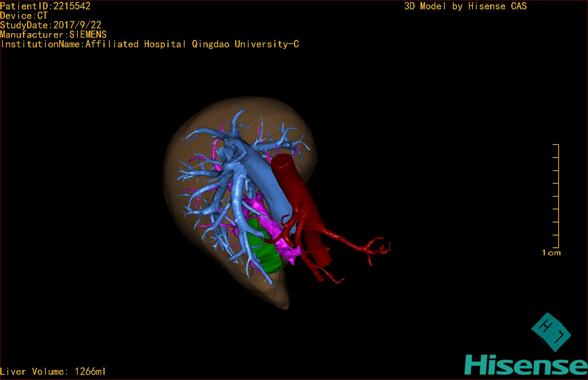Image resolution: width=588 pixels, height=380 pixels.
Task: Click the "1cm" scale label
Action: pos(551,253)
